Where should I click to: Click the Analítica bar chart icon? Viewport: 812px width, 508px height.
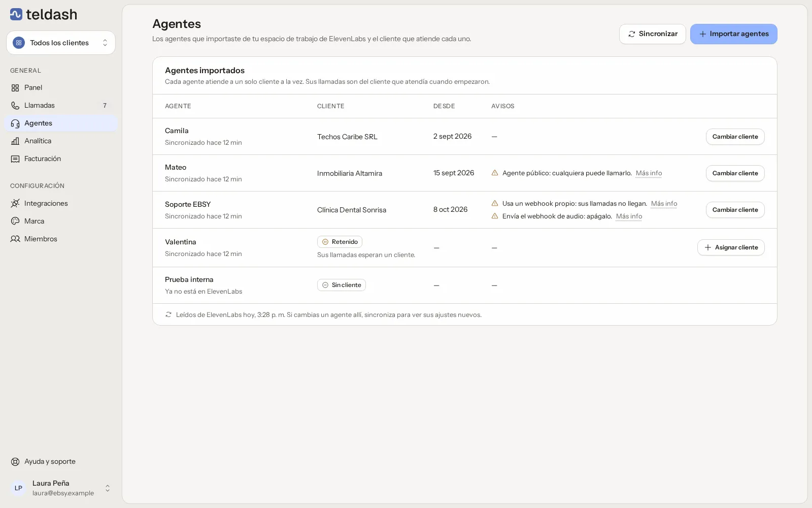pyautogui.click(x=15, y=141)
